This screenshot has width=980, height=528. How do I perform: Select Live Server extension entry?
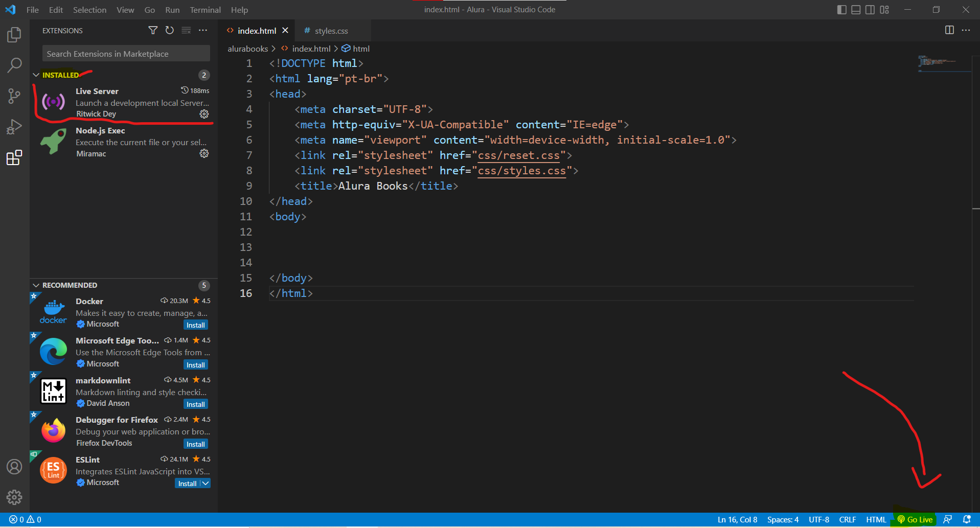pyautogui.click(x=124, y=102)
